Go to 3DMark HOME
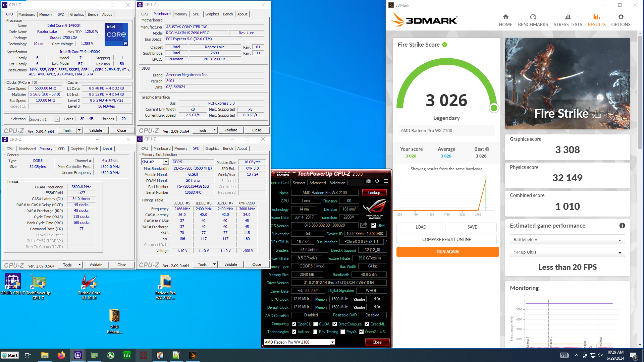This screenshot has height=362, width=644. (505, 20)
